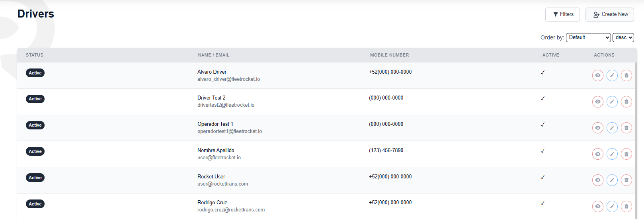View details for Rodrigo Cruz
Image resolution: width=644 pixels, height=219 pixels.
597,206
